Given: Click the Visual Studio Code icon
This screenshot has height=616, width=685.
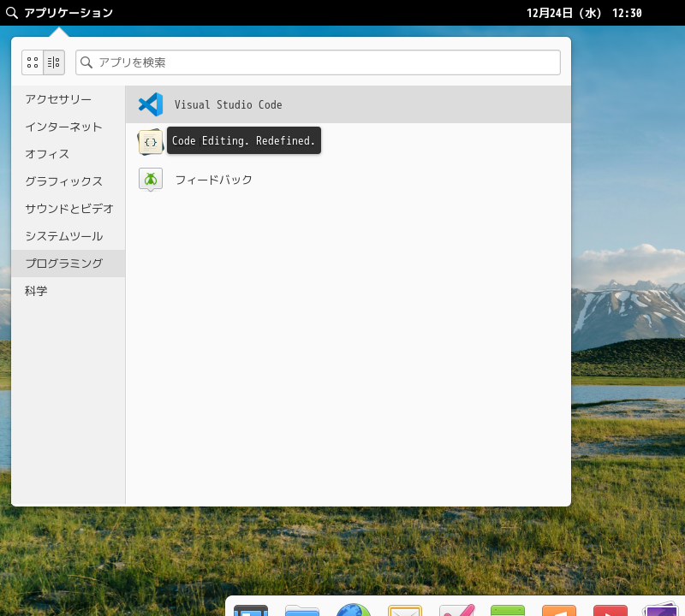Looking at the screenshot, I should 151,104.
